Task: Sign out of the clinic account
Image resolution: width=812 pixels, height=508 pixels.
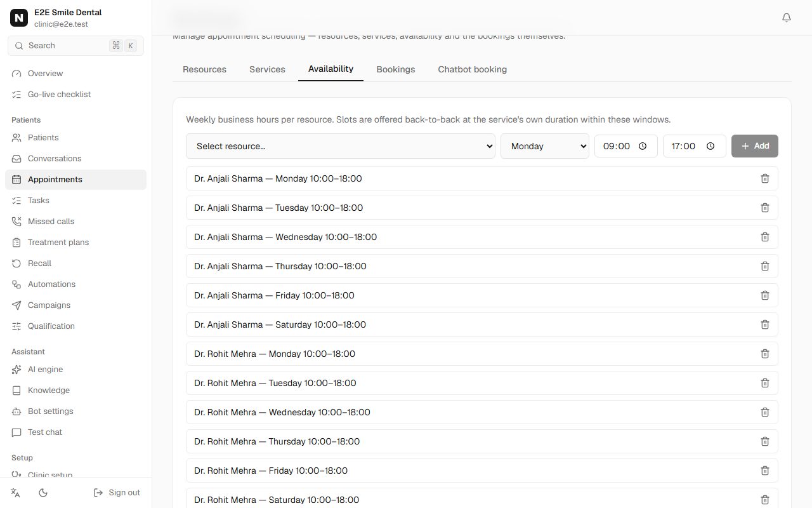Action: tap(117, 493)
